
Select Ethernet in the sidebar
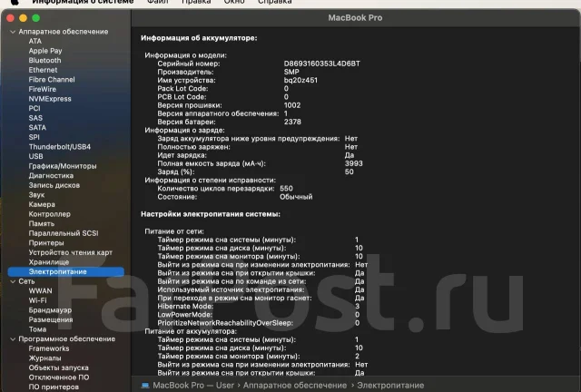pyautogui.click(x=43, y=70)
